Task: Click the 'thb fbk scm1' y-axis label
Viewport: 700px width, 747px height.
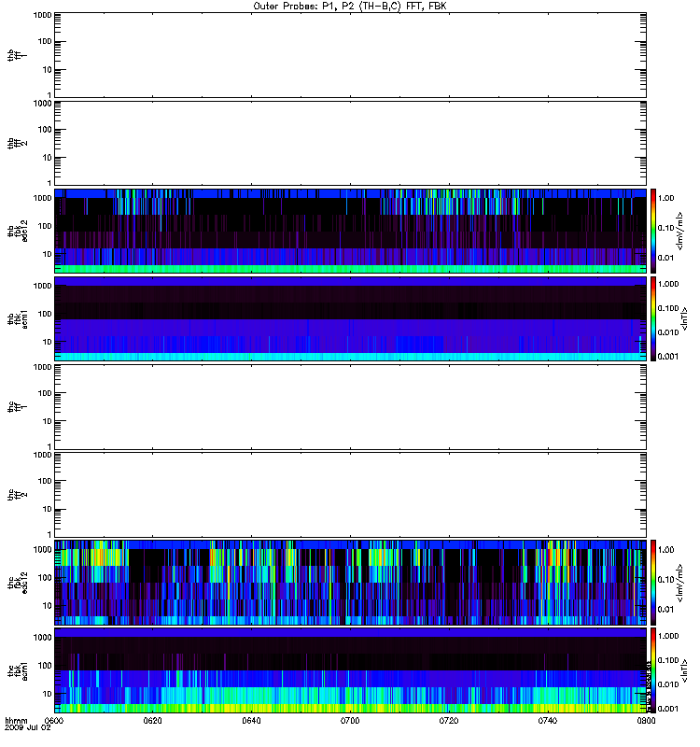Action: (18, 319)
